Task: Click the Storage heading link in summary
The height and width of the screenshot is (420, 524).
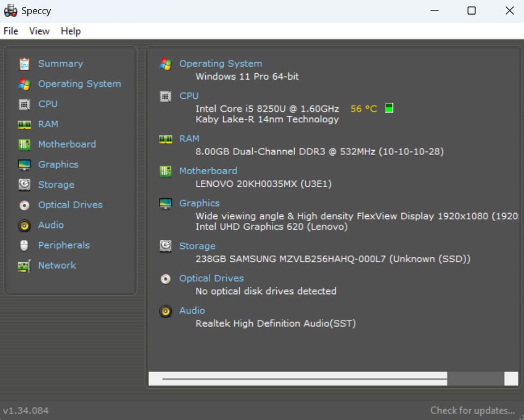Action: click(x=197, y=246)
